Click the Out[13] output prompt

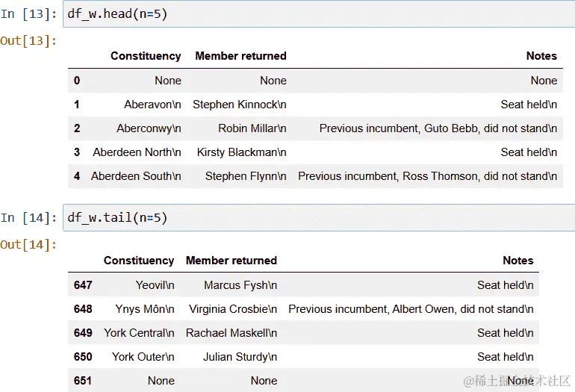click(x=28, y=40)
